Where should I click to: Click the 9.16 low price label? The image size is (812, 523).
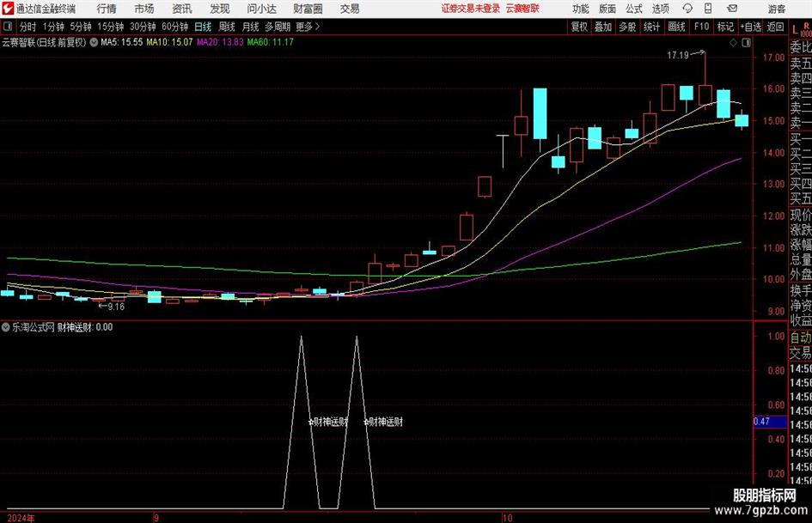click(x=116, y=307)
